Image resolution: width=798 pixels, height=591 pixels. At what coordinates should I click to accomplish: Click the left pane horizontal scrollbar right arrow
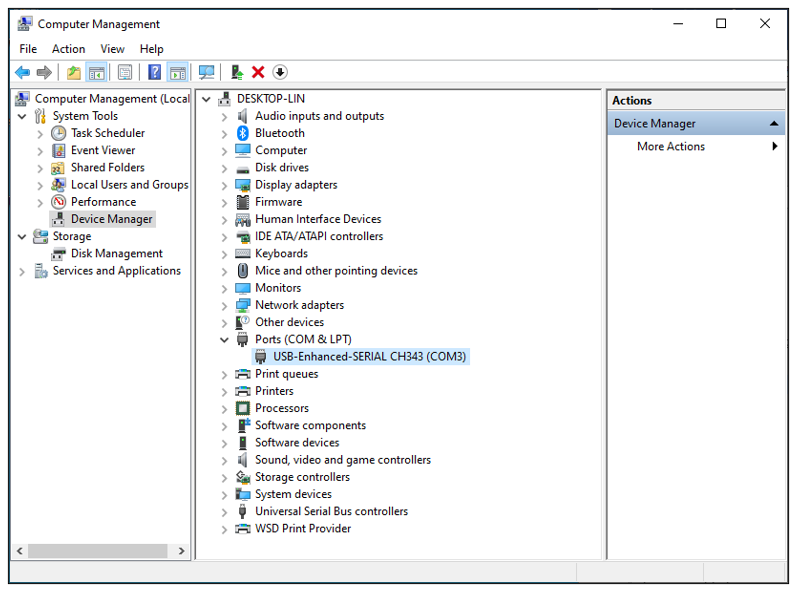click(181, 551)
